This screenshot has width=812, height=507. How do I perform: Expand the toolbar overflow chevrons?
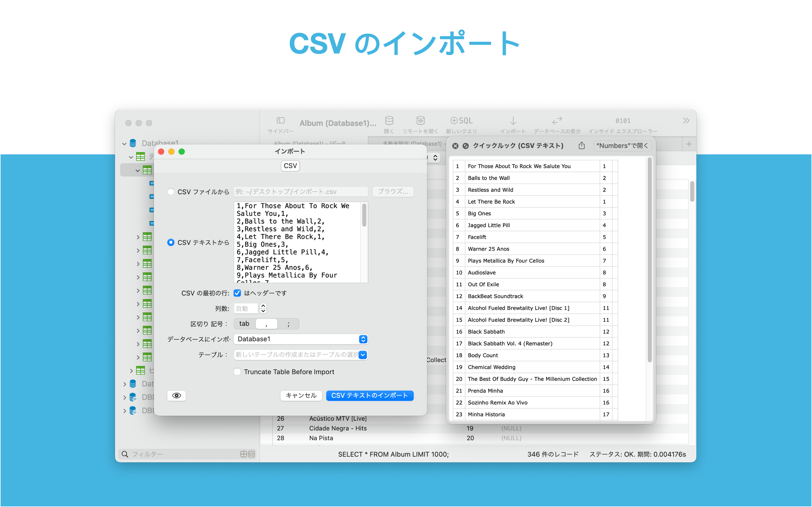(686, 121)
